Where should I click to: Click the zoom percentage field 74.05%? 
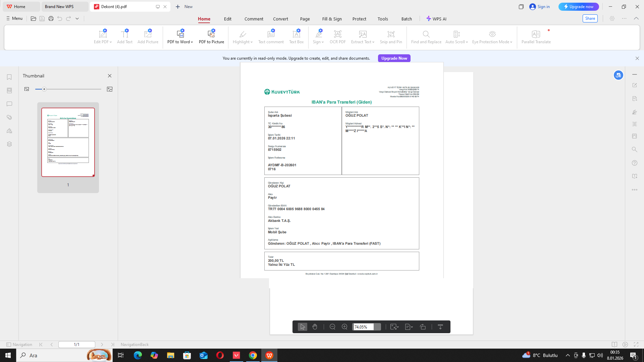(x=363, y=327)
